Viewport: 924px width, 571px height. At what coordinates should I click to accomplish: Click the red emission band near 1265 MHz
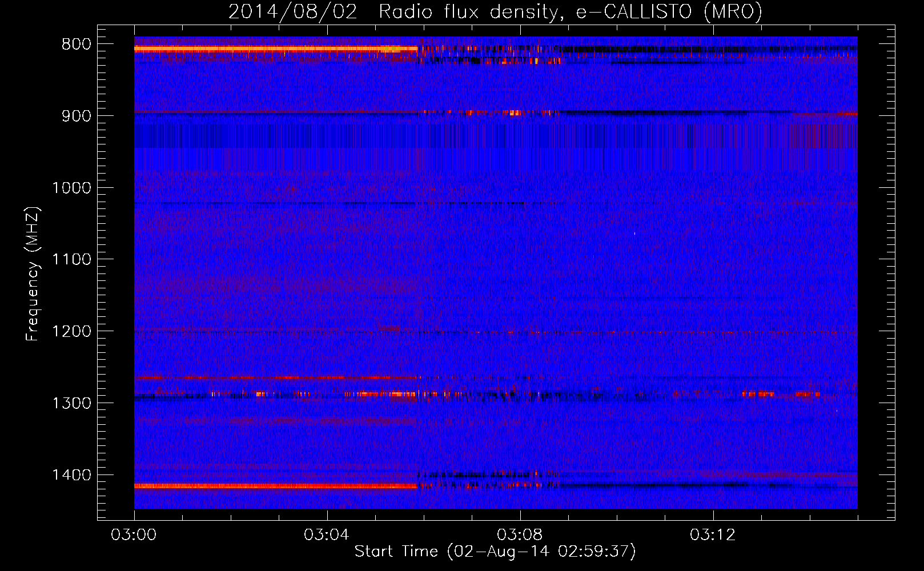[x=277, y=377]
